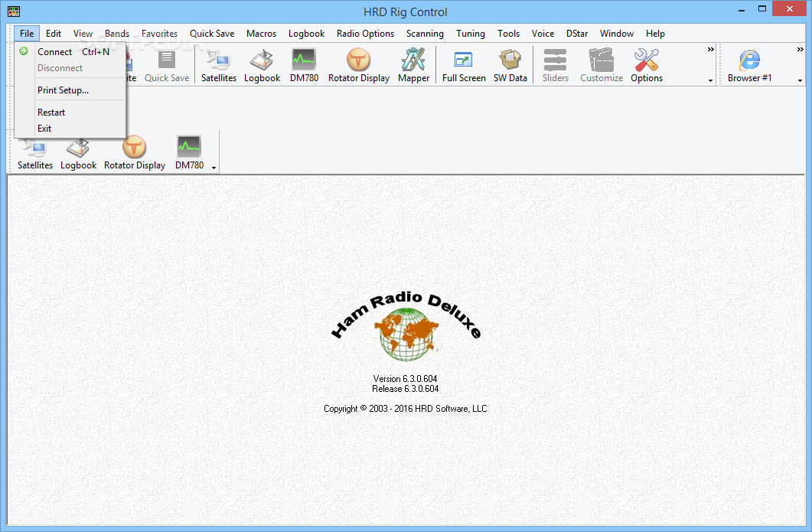Click the Customize toolbar icon
The height and width of the screenshot is (532, 812).
[x=602, y=65]
